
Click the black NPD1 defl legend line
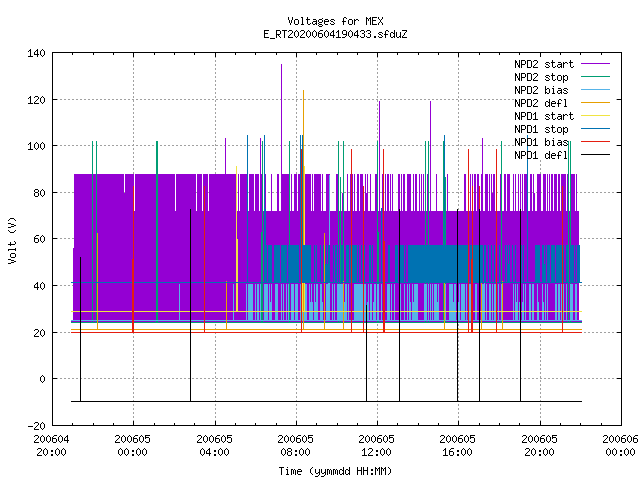click(x=595, y=155)
